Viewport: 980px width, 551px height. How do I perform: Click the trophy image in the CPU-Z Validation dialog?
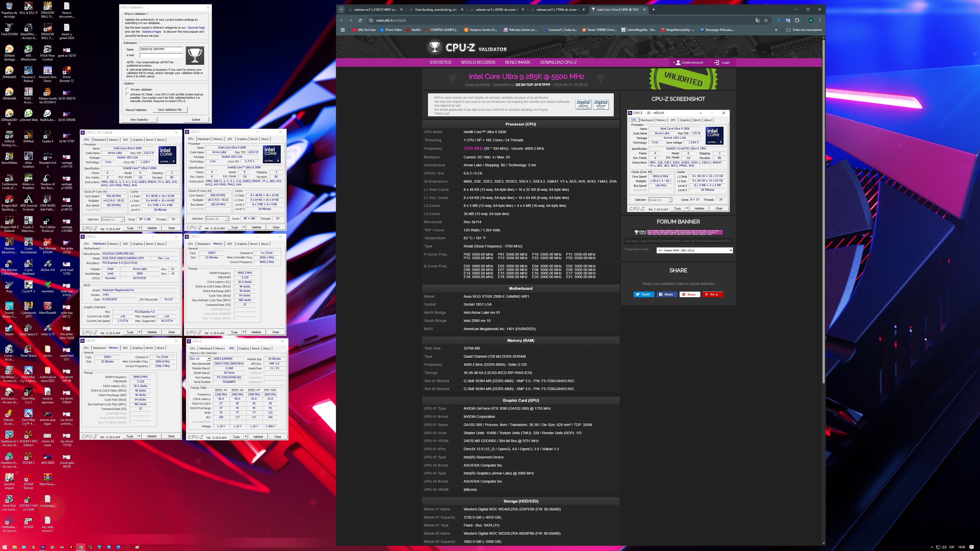point(195,56)
